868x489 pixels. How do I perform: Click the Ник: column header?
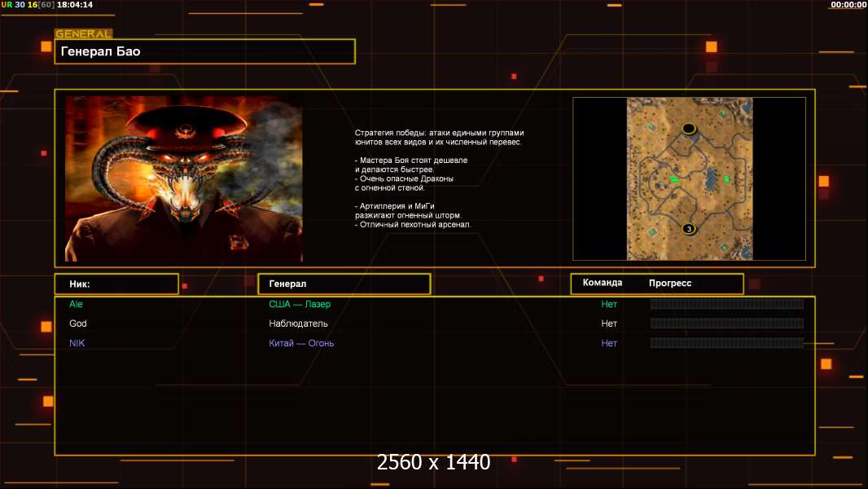coord(116,284)
